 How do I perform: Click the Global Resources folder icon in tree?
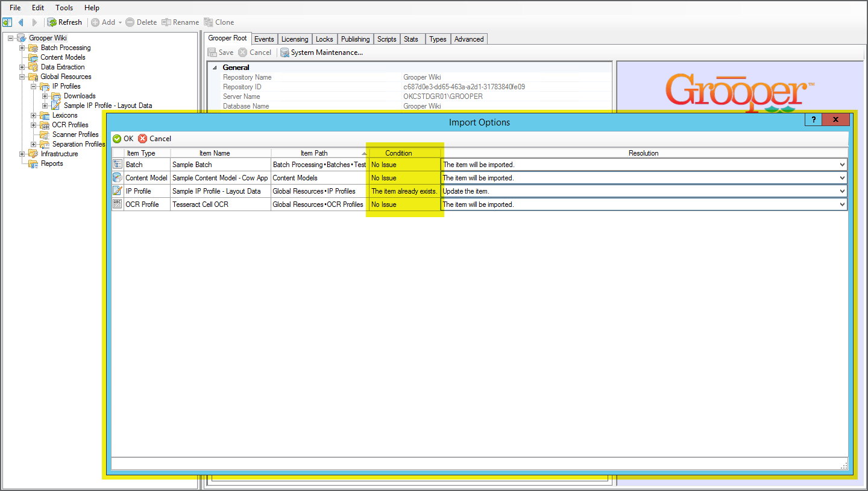[33, 77]
